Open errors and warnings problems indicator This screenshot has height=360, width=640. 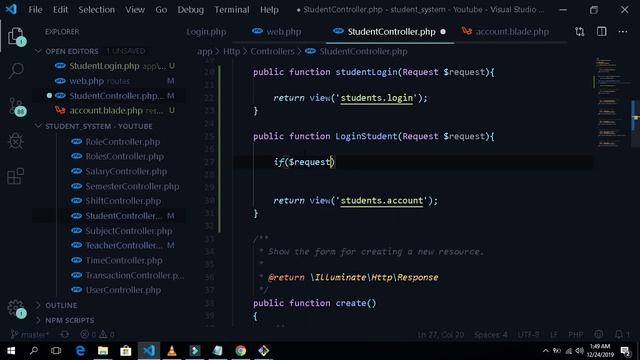pyautogui.click(x=97, y=335)
